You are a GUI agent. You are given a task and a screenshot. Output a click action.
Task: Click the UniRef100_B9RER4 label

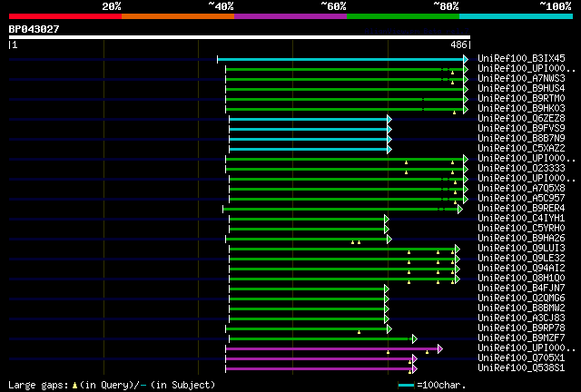521,209
